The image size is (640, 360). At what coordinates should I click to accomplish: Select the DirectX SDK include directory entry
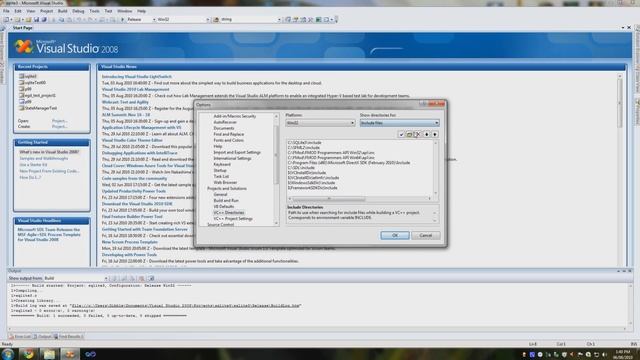[349, 162]
